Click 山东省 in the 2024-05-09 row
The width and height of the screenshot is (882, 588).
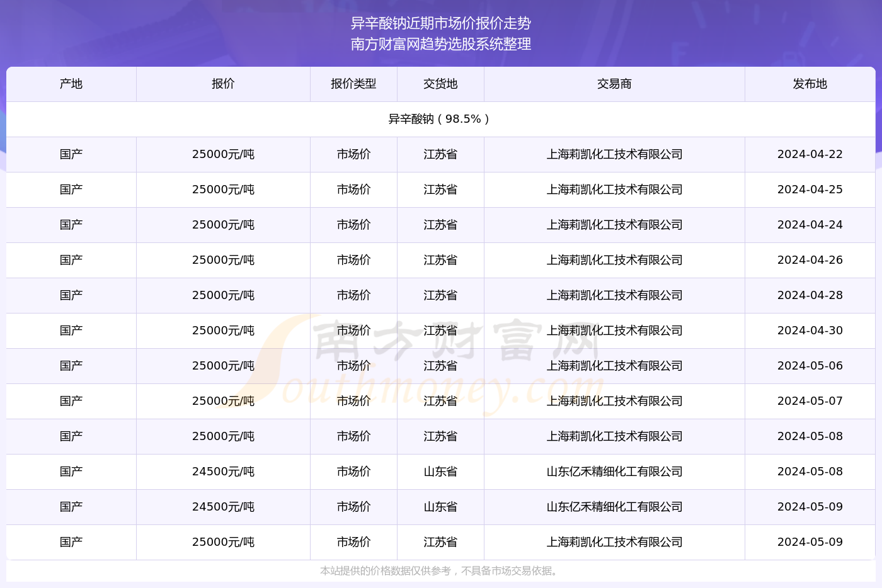440,507
